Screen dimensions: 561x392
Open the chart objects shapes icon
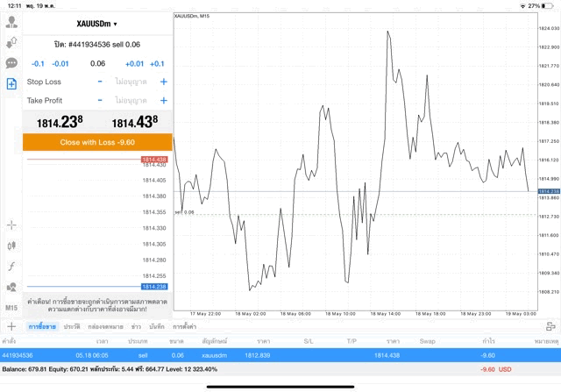(x=11, y=287)
